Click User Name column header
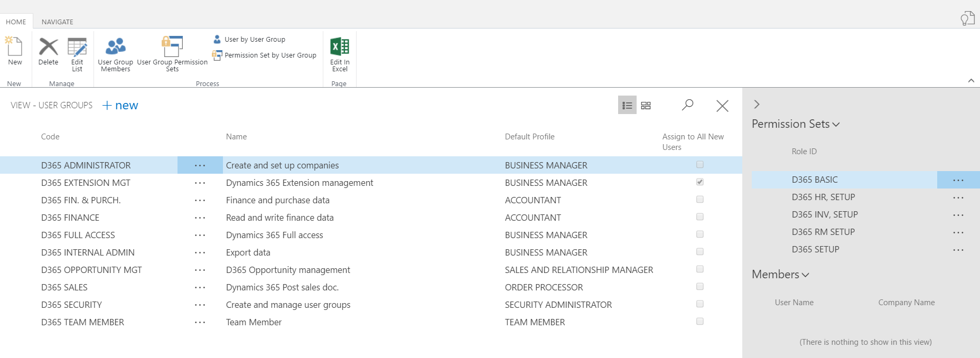The width and height of the screenshot is (980, 358). [x=794, y=303]
